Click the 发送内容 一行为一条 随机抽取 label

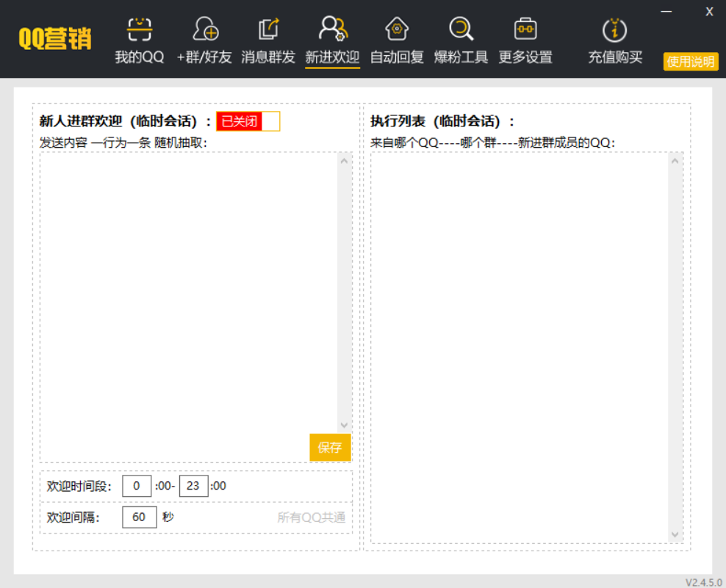click(x=123, y=143)
